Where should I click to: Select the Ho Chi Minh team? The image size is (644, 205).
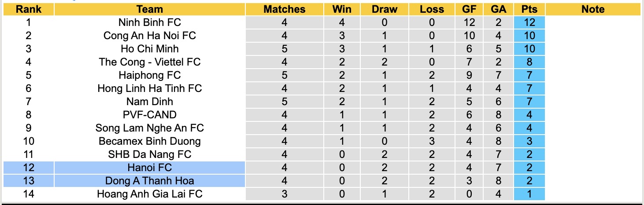click(150, 49)
